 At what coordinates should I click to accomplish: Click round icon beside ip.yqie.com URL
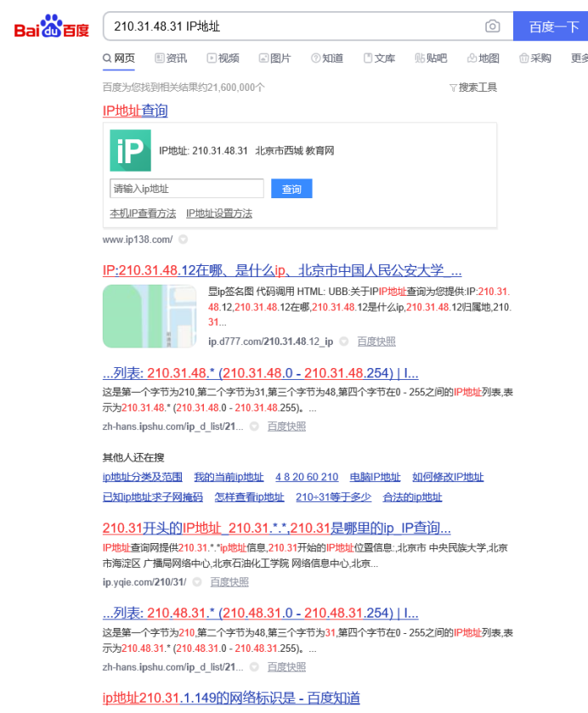tap(197, 581)
